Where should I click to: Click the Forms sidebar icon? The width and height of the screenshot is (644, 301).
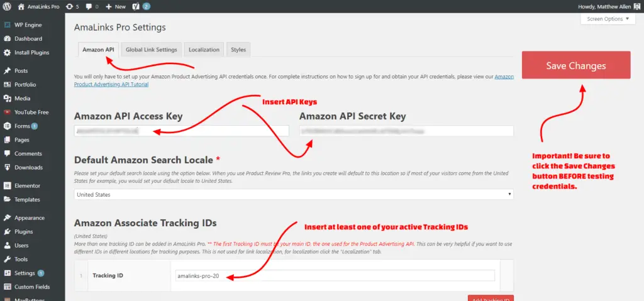(7, 126)
